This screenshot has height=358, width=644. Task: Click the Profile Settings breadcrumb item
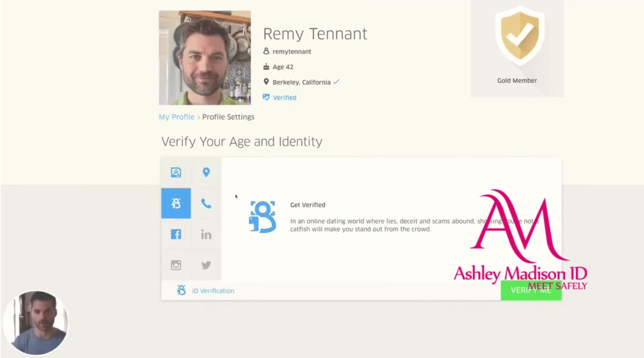(228, 117)
